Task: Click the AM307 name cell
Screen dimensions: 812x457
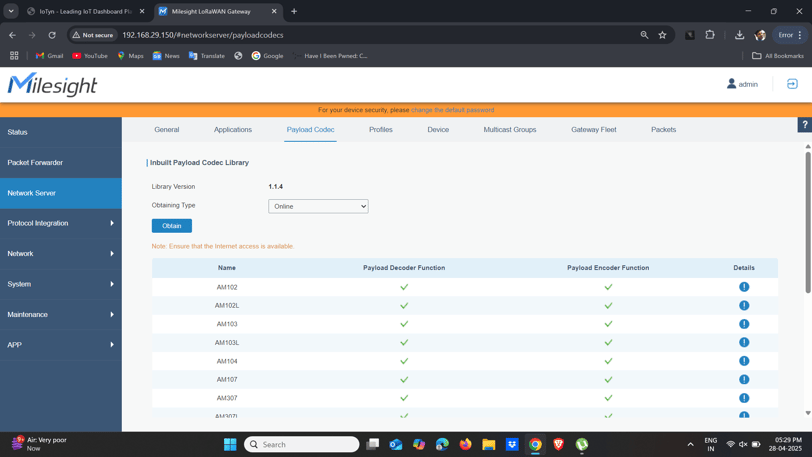Action: point(227,398)
